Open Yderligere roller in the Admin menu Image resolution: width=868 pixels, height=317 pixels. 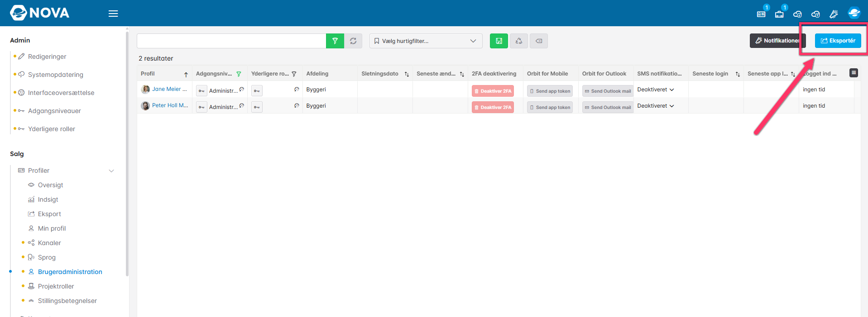click(x=52, y=129)
